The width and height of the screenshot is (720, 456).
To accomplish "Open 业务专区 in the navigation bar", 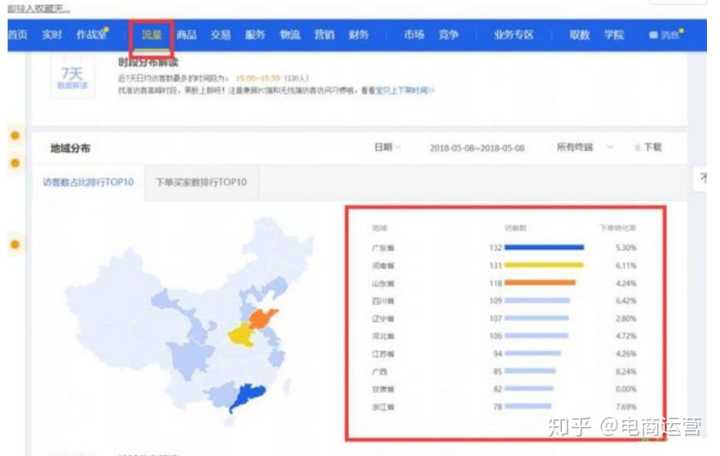I will pyautogui.click(x=512, y=35).
